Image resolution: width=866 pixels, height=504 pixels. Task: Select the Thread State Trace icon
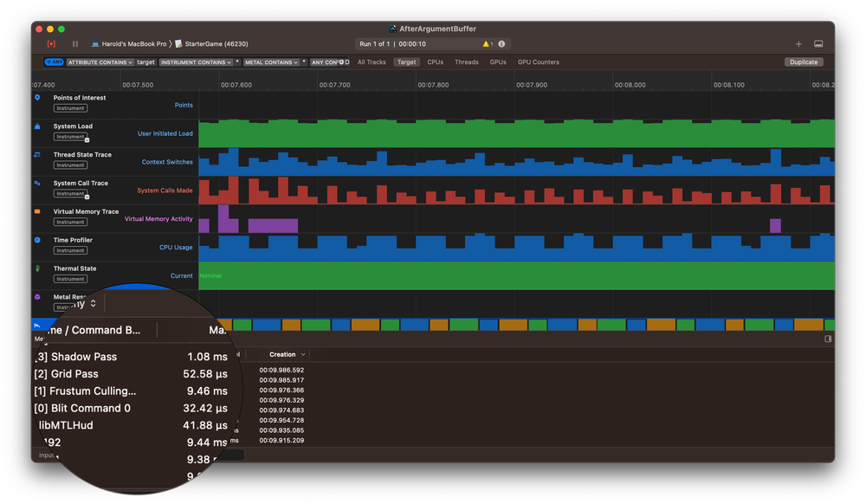tap(37, 154)
